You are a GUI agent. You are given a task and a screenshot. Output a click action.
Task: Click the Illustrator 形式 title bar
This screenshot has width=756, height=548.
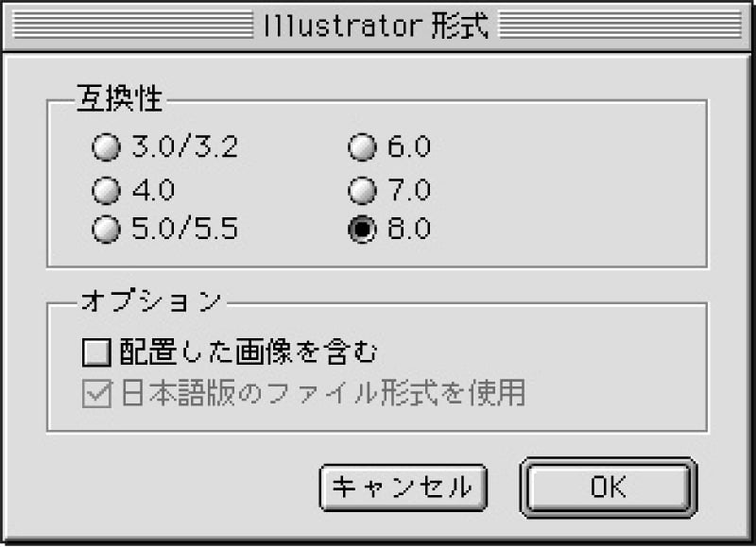[x=378, y=26]
